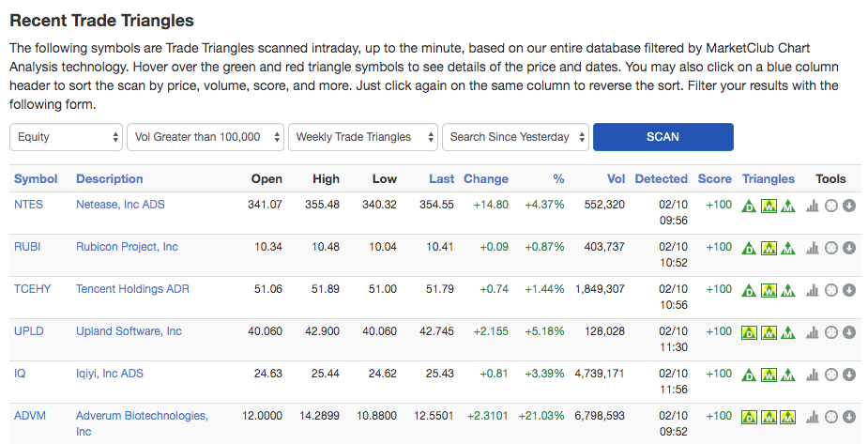Click the crosshair target icon for IQ
The width and height of the screenshot is (868, 444).
coord(830,375)
